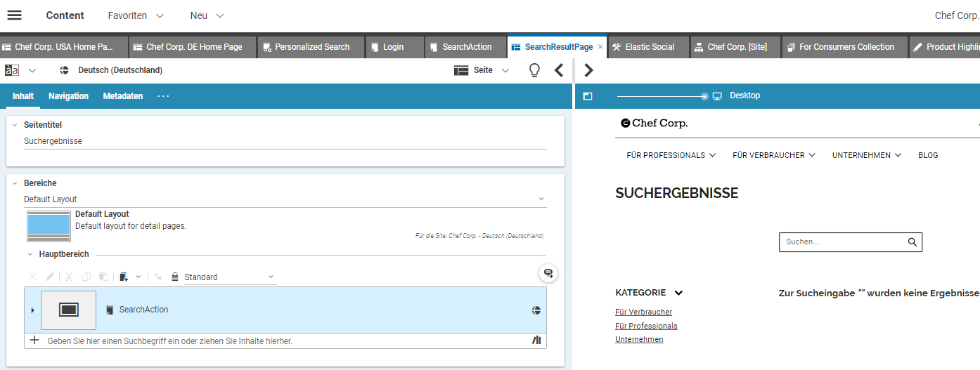Click the lock icon beside Standard
This screenshot has width=980, height=370.
(x=174, y=277)
